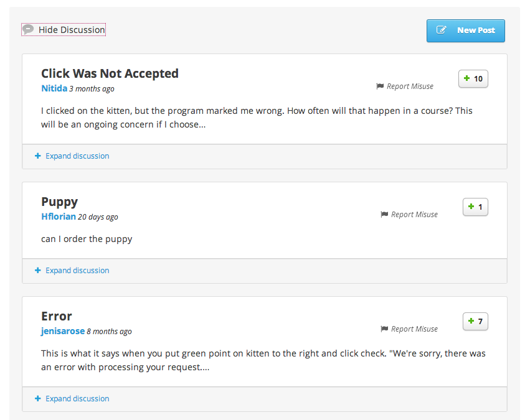Open Nitida's user profile link
Screen dimensions: 530x420
point(54,89)
